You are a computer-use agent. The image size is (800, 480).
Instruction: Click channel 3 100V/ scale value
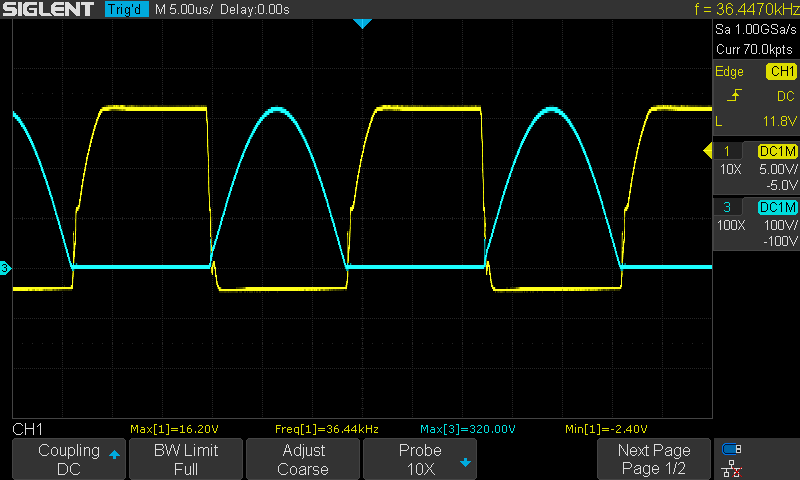[x=780, y=225]
